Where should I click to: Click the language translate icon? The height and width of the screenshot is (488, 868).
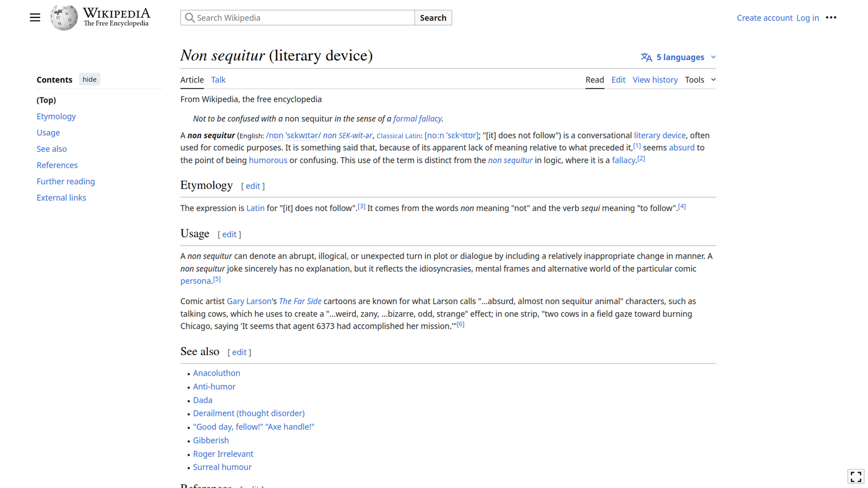pyautogui.click(x=646, y=57)
